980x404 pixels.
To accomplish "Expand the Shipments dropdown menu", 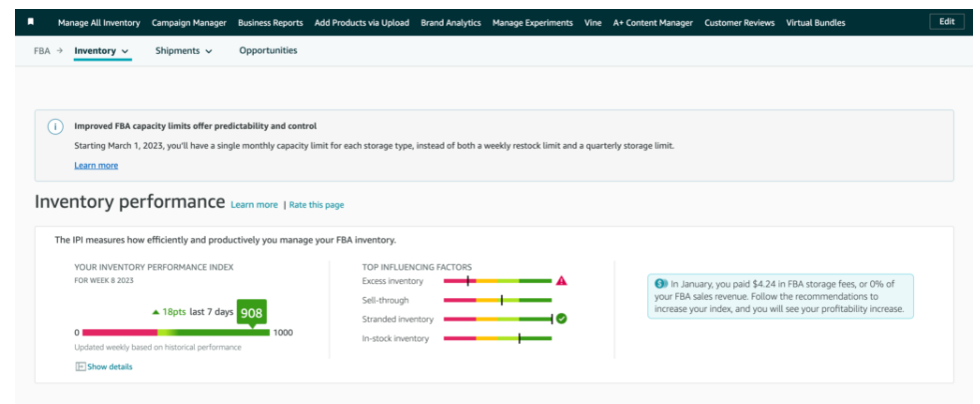I will (184, 51).
